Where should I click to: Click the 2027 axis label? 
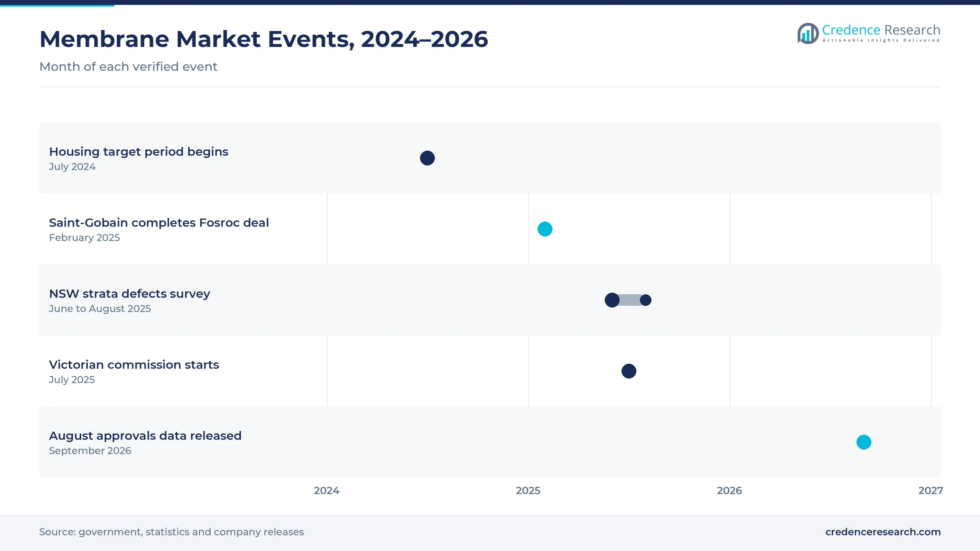[x=931, y=491]
